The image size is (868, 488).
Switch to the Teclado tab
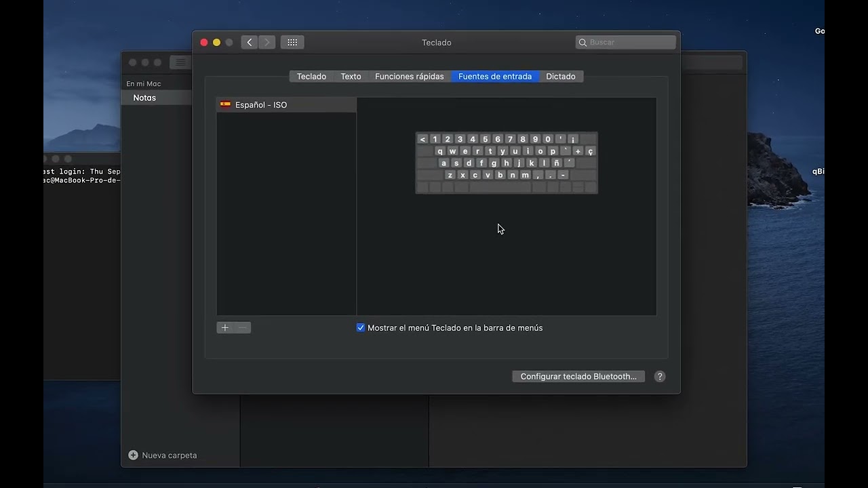click(311, 77)
